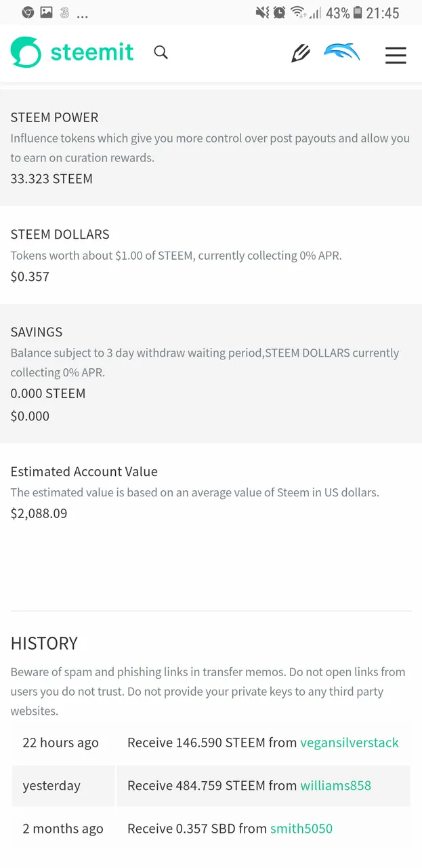
Task: Tap the Chrome status bar icon
Action: pos(28,12)
